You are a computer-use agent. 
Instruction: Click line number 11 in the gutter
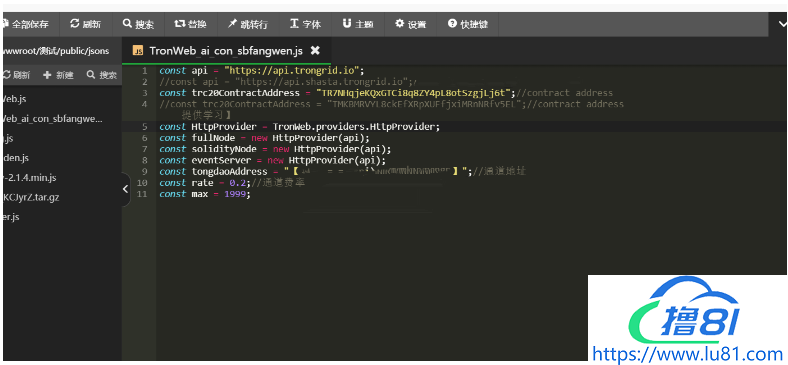142,194
